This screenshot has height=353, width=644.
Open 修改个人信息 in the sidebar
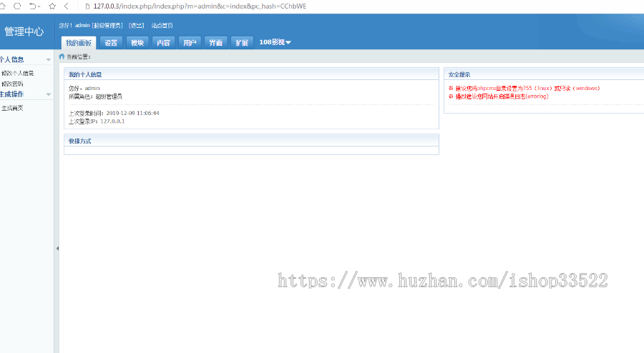[x=18, y=74]
